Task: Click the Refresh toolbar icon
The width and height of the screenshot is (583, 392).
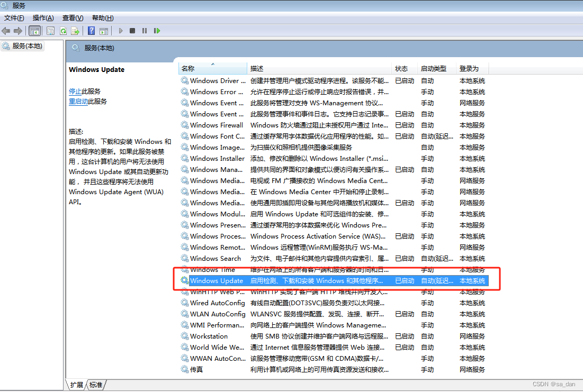Action: click(x=63, y=31)
